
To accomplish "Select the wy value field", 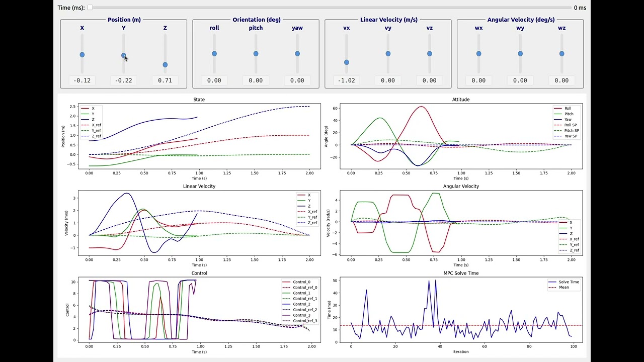I will (x=520, y=80).
